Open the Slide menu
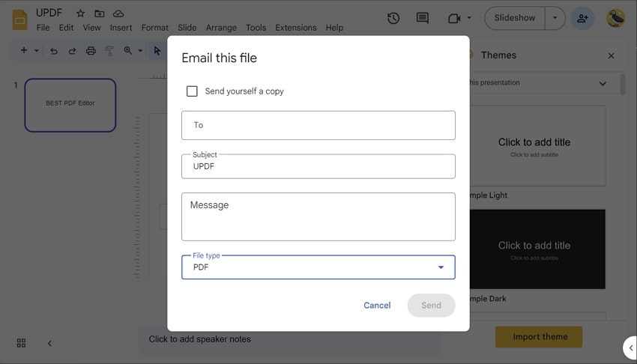 (x=187, y=28)
